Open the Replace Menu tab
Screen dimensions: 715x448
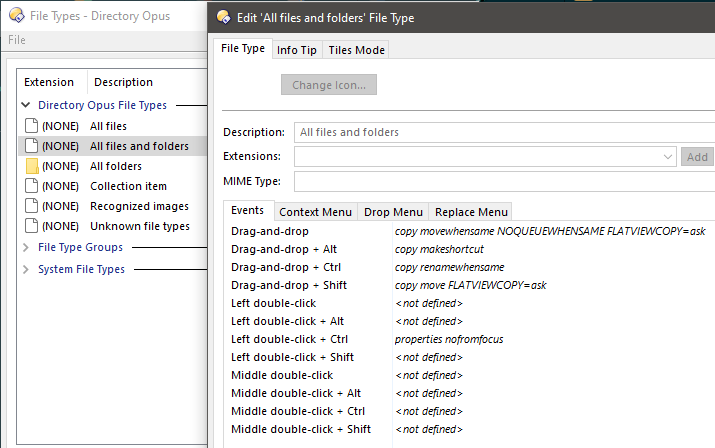471,212
